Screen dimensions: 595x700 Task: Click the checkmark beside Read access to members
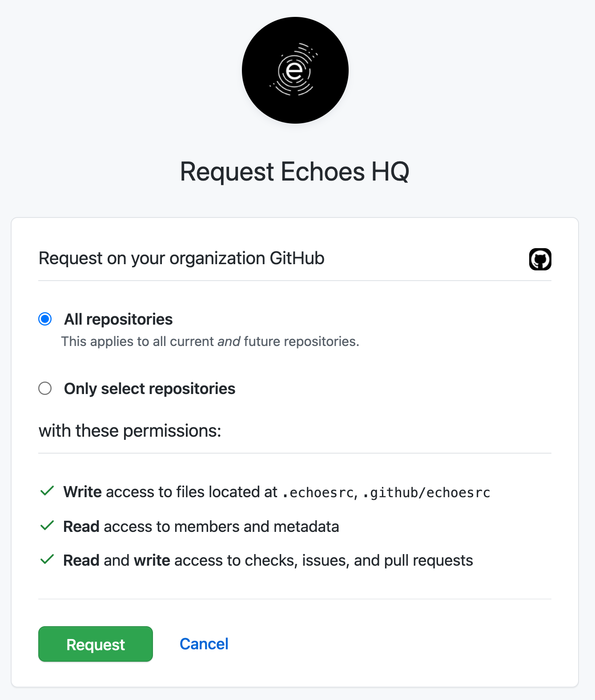click(47, 526)
